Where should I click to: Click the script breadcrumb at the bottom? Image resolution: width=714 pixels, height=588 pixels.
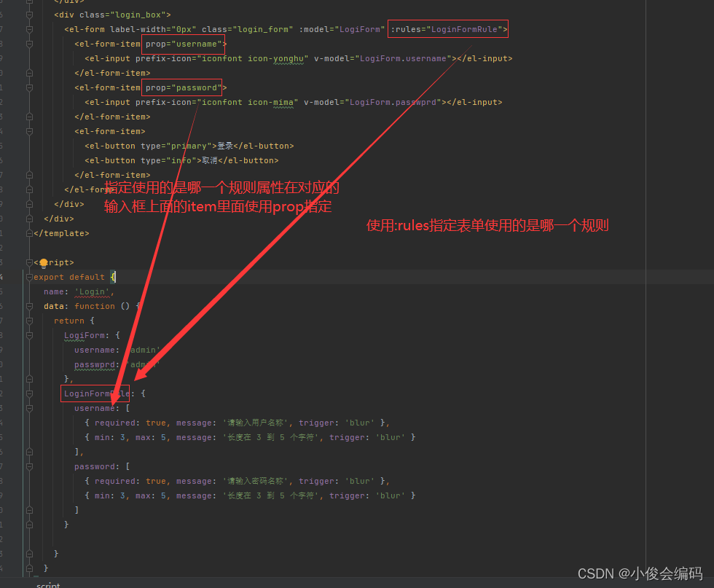[x=47, y=584]
